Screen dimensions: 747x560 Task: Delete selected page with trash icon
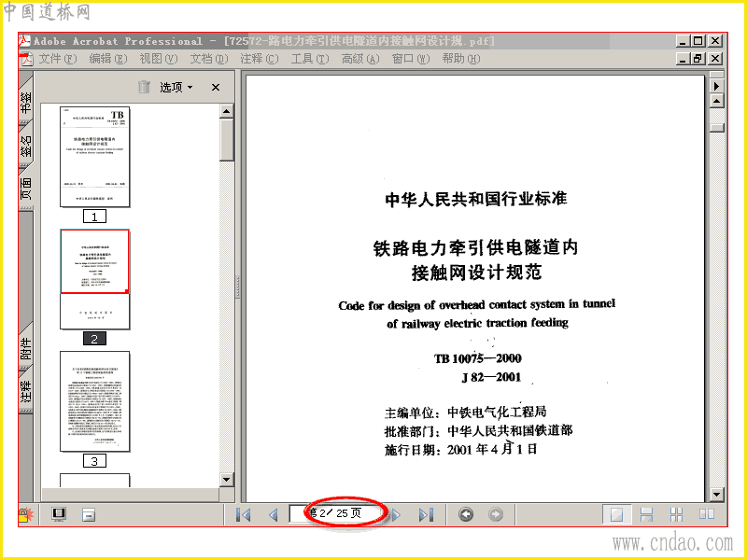tap(144, 87)
